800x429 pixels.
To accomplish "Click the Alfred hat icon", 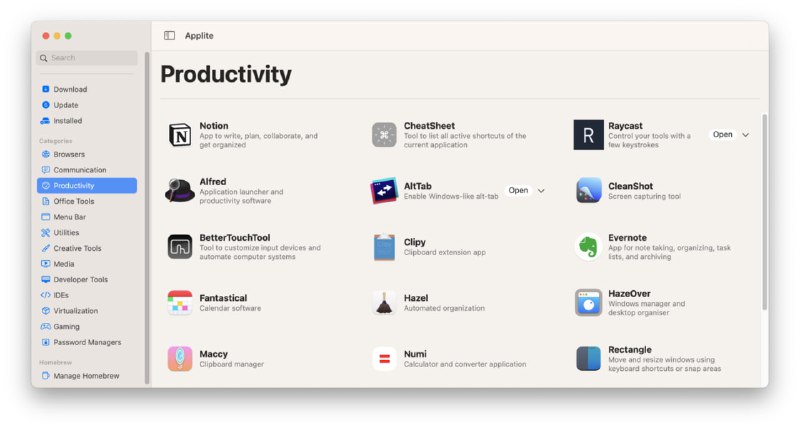I will (x=180, y=190).
